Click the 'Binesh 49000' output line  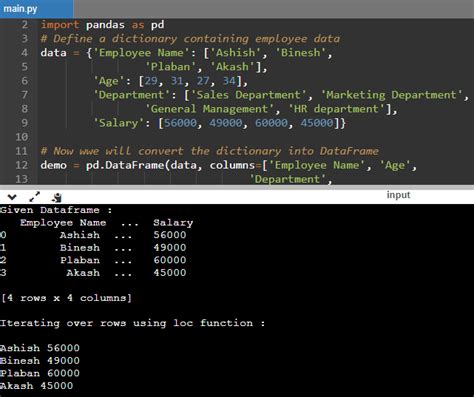[x=40, y=361]
